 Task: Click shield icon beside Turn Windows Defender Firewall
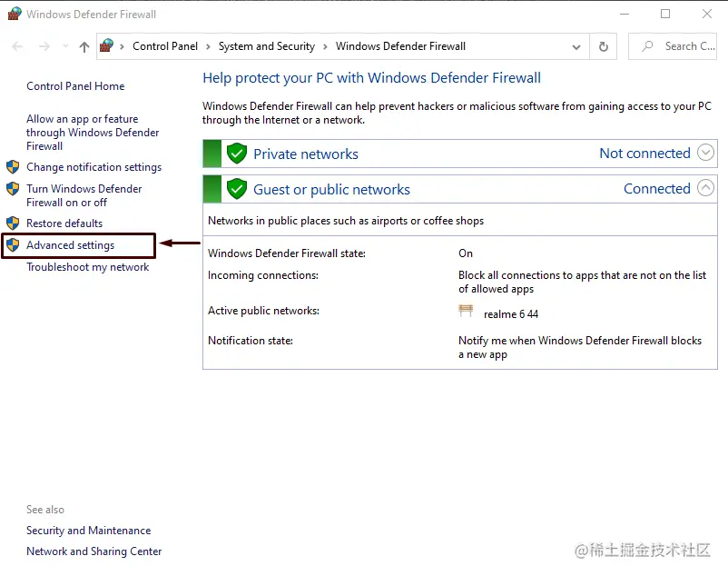coord(13,189)
